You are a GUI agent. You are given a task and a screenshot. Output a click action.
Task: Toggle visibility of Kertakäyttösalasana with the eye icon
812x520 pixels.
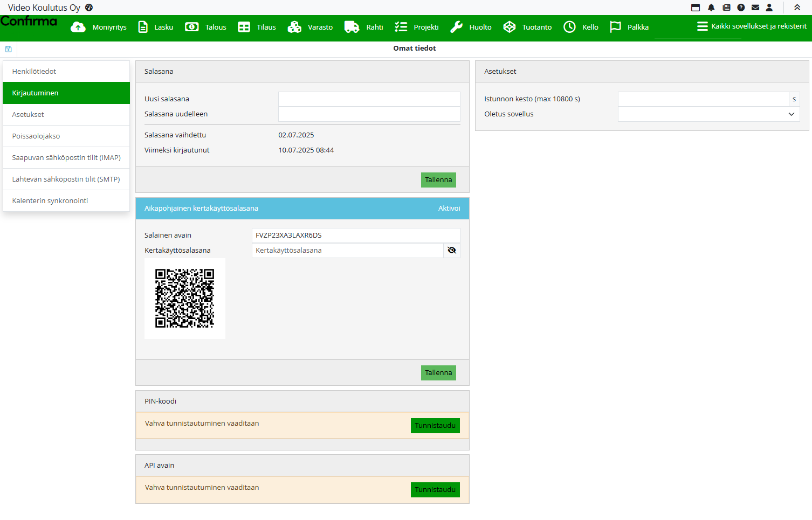(x=452, y=251)
